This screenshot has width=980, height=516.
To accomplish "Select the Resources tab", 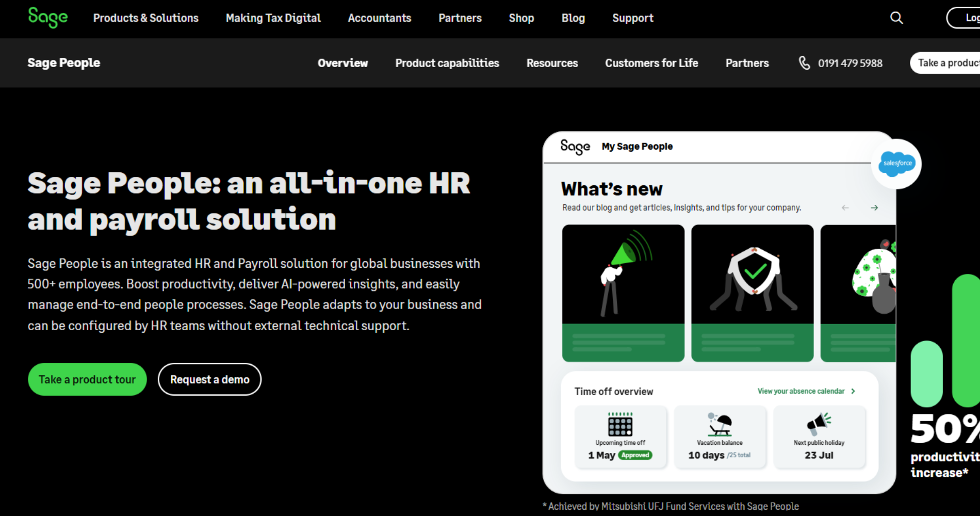I will [552, 63].
